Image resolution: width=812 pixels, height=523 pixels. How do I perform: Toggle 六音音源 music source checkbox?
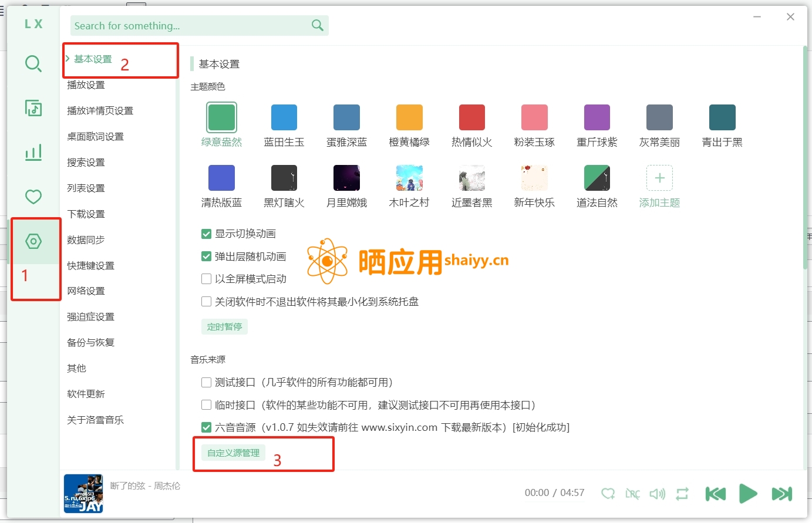[206, 427]
